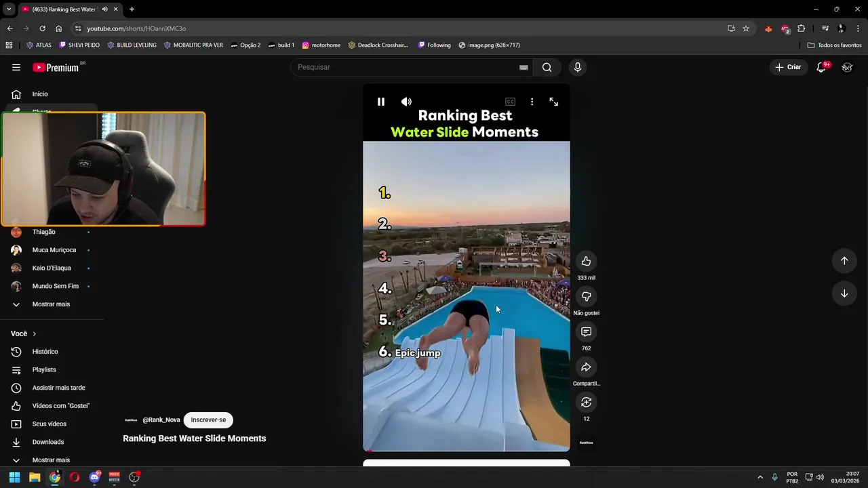Open the Chrome tab search dropdown

coord(9,9)
